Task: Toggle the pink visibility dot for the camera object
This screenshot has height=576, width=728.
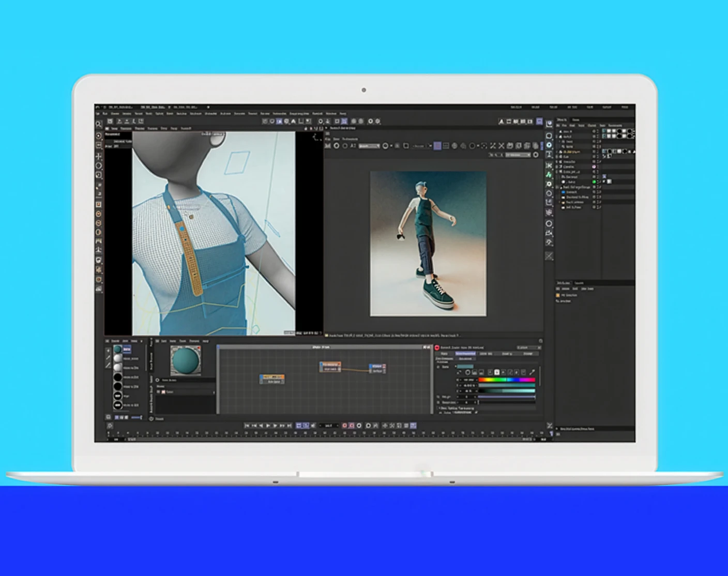Action: [594, 166]
